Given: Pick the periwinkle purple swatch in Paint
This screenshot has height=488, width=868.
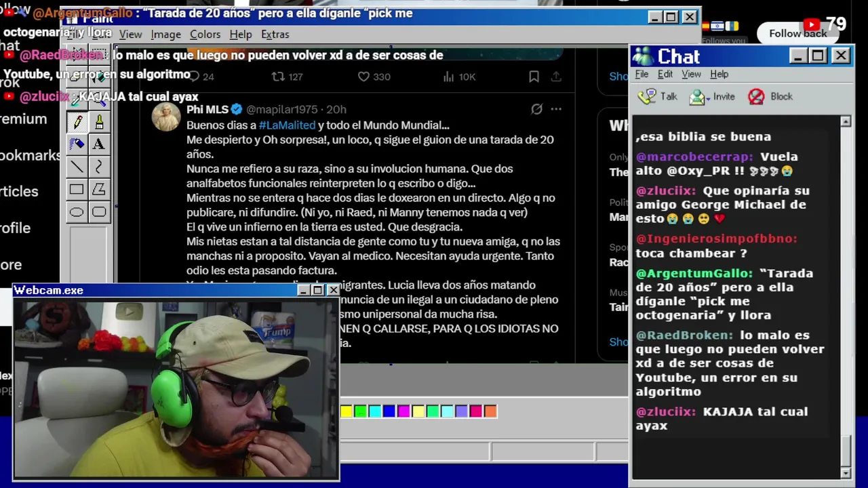Looking at the screenshot, I should 461,411.
